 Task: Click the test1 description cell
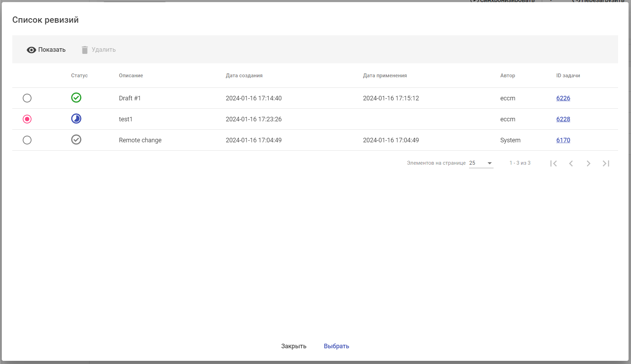(126, 119)
